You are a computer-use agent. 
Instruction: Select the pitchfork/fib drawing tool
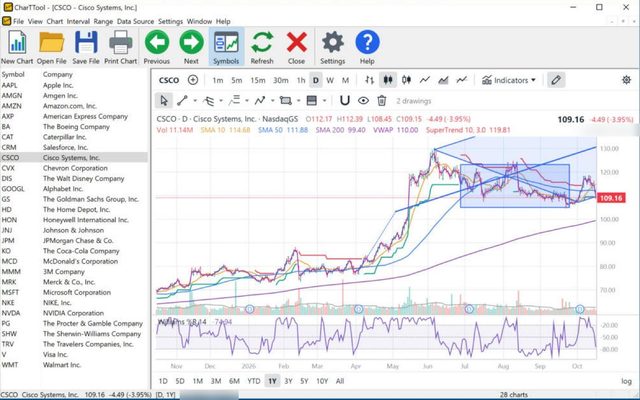coord(209,100)
